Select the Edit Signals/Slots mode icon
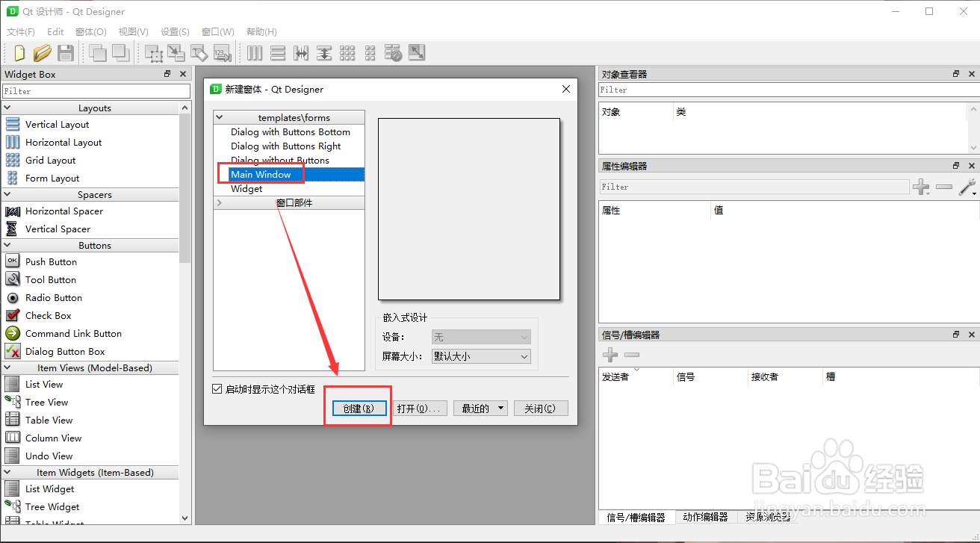Screen dimensions: 980x543 coord(176,53)
